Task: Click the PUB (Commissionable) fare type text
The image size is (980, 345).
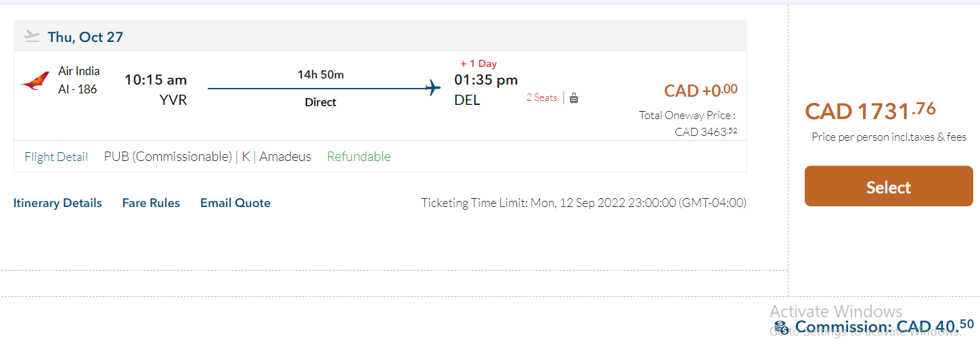Action: click(x=168, y=157)
